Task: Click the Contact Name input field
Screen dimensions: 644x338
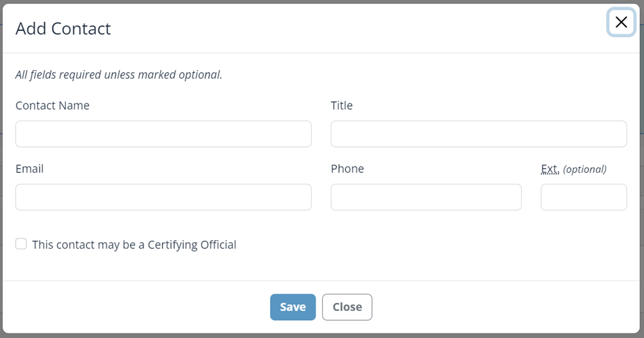Action: tap(163, 134)
